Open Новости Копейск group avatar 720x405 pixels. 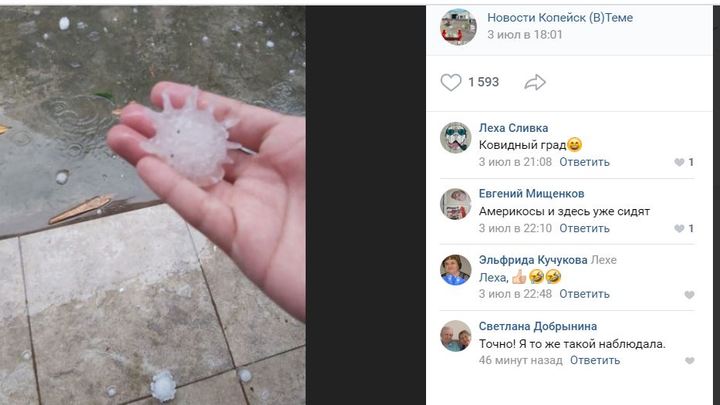point(458,27)
